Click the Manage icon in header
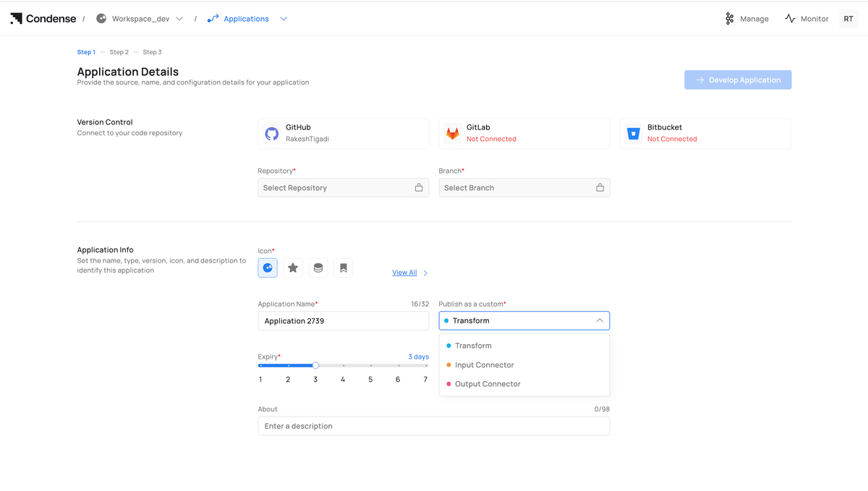The width and height of the screenshot is (868, 491). point(729,19)
